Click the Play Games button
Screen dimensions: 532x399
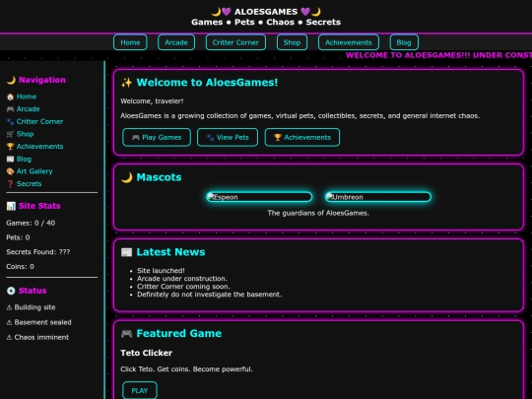(x=157, y=137)
